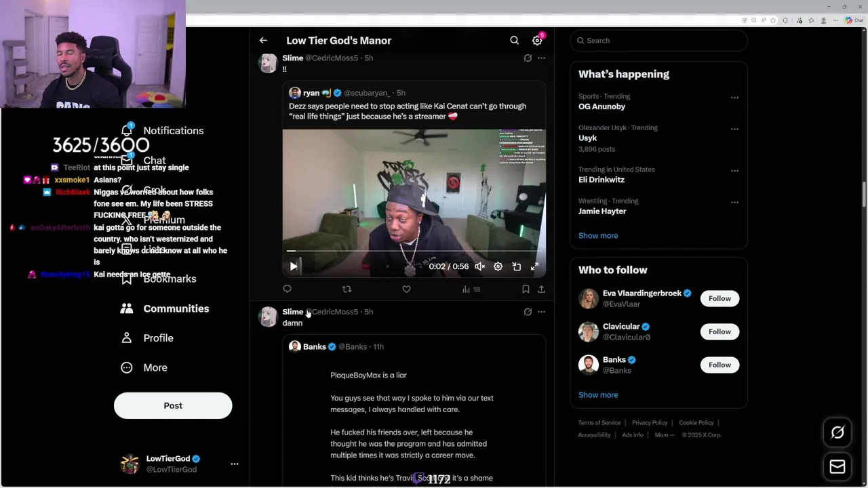
Task: Like Slime's '!!' post
Action: pos(406,289)
